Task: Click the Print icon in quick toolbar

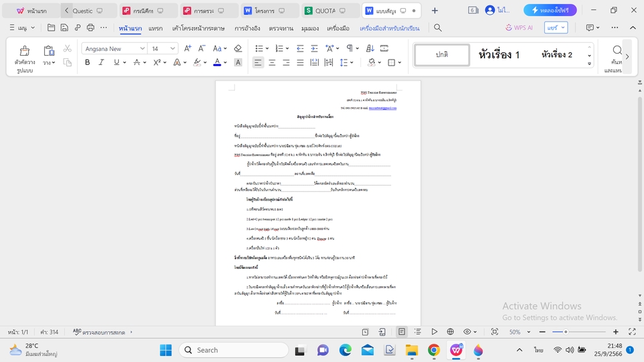Action: click(91, 27)
